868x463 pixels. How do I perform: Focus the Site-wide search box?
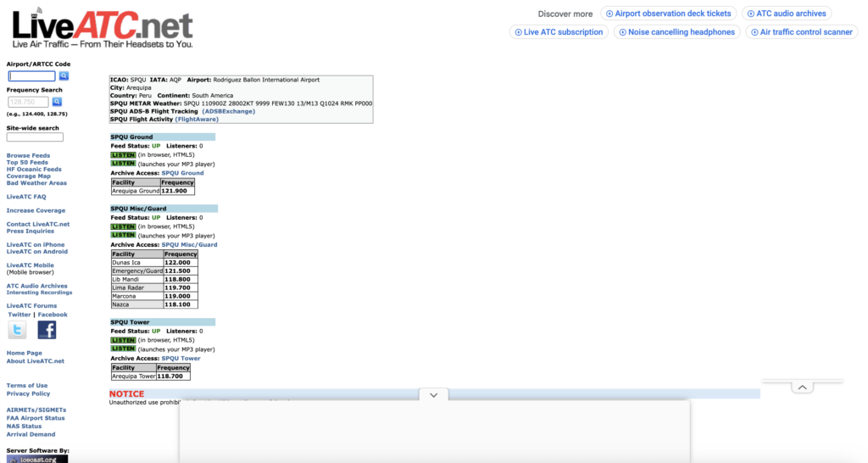(x=35, y=137)
